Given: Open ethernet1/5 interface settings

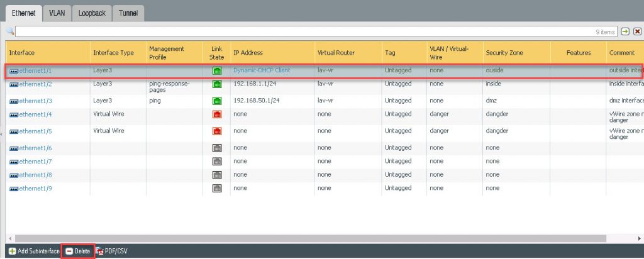Looking at the screenshot, I should click(x=35, y=131).
